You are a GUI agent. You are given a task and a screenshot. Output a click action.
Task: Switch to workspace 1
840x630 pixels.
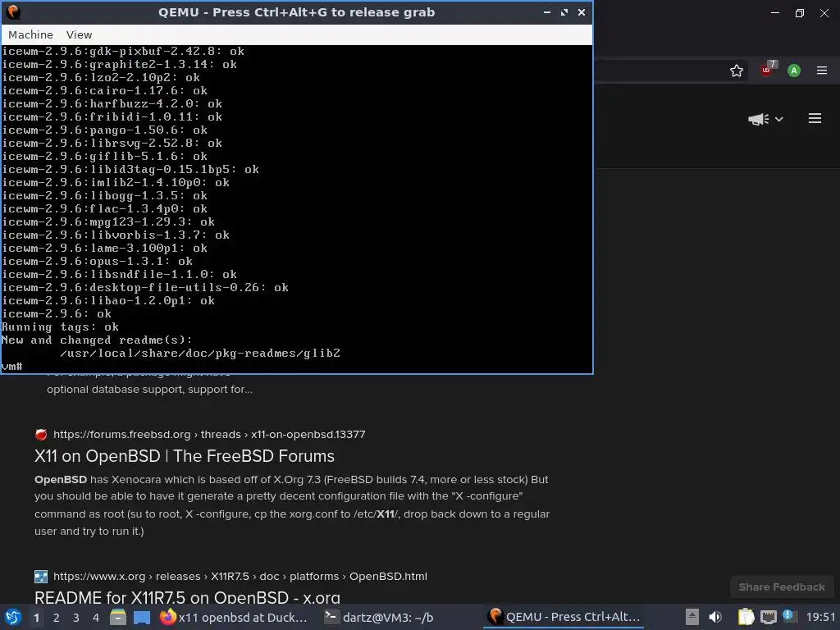pyautogui.click(x=36, y=618)
